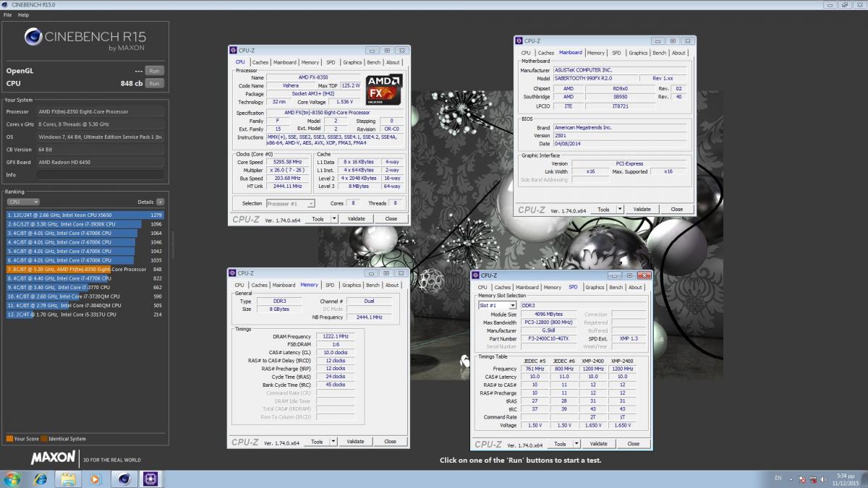Open the CPU ranking type dropdown
868x488 pixels.
[x=22, y=202]
